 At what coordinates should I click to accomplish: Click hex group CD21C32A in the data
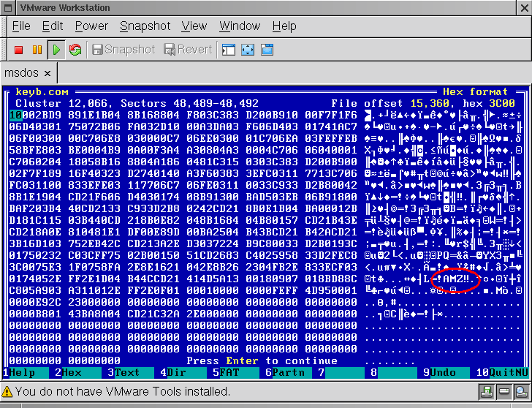[x=153, y=314]
